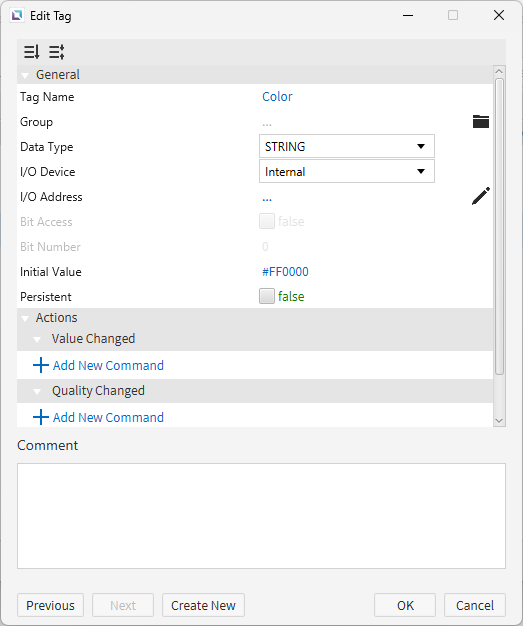
Task: Open the Group folder browse icon
Action: pyautogui.click(x=481, y=121)
